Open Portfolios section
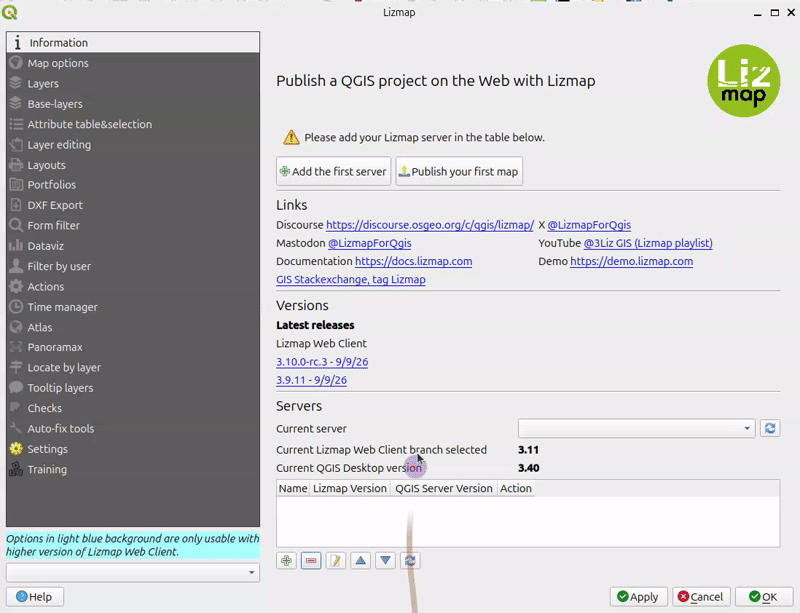Viewport: 800px width, 613px height. point(133,185)
